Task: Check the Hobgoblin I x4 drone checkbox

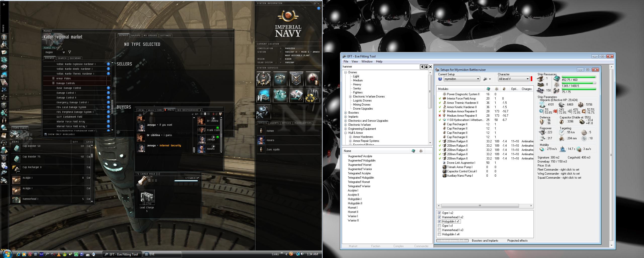Action: [439, 234]
